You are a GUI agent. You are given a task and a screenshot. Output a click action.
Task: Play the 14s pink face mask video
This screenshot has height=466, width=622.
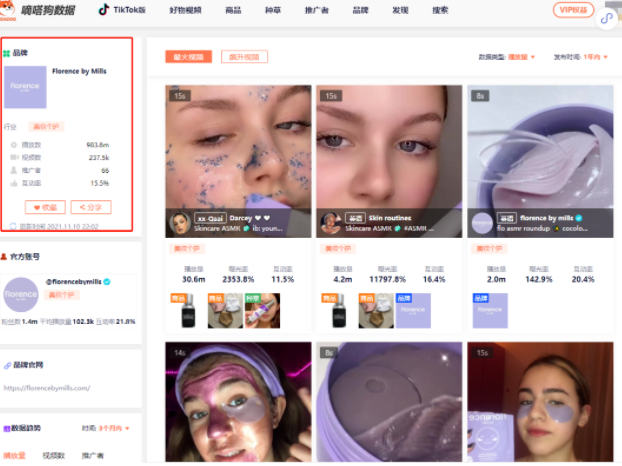click(x=238, y=402)
